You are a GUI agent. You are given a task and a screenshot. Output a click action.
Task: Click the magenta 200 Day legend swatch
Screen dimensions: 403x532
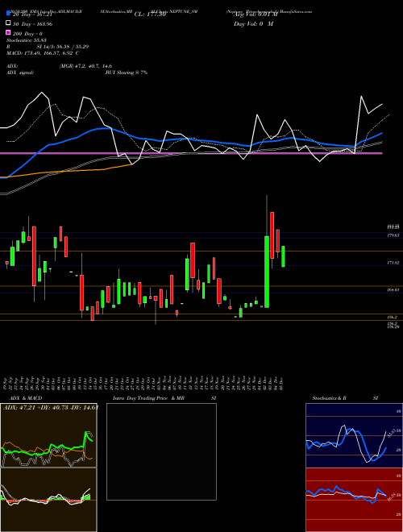8,33
